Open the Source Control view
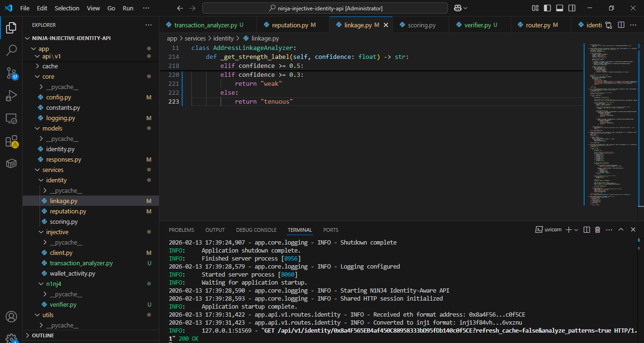Image resolution: width=644 pixels, height=343 pixels. coord(11,73)
